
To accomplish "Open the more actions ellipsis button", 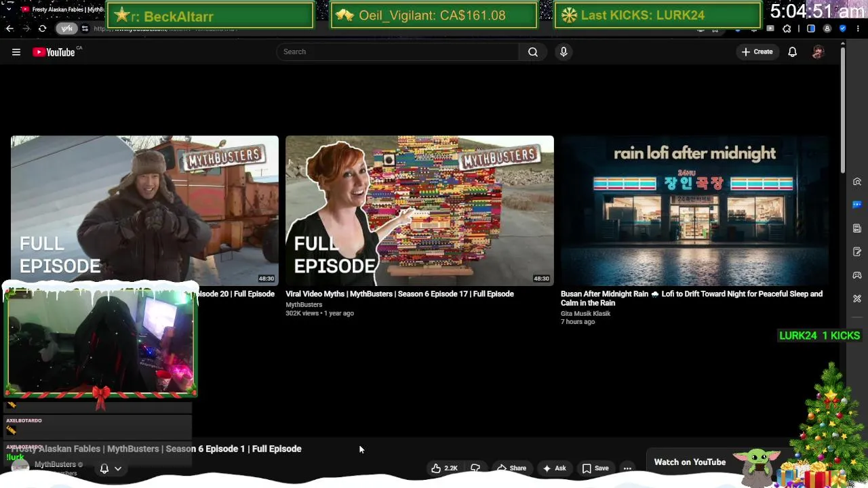I will coord(627,468).
